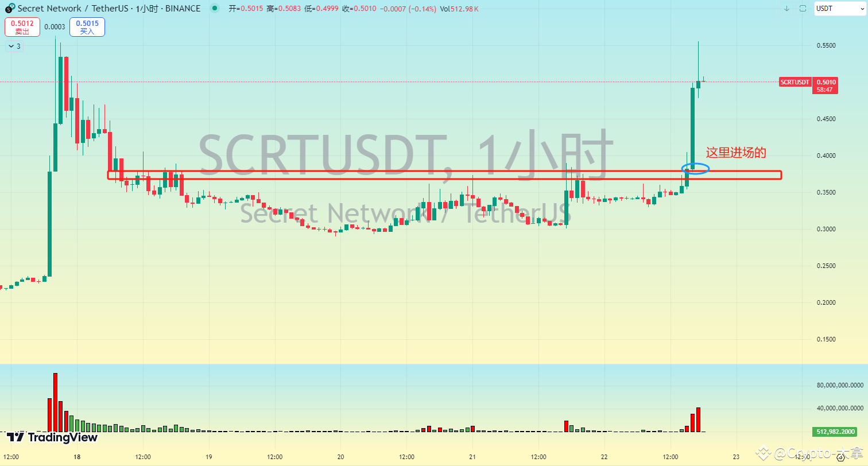Expand the USDT dropdown chevron arrow
The width and height of the screenshot is (868, 466).
point(862,9)
